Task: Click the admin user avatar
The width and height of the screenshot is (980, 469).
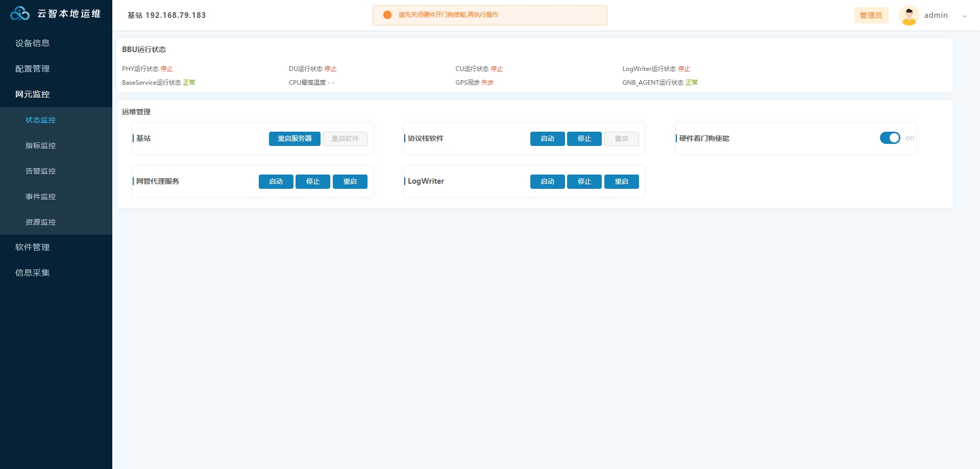Action: pyautogui.click(x=909, y=15)
